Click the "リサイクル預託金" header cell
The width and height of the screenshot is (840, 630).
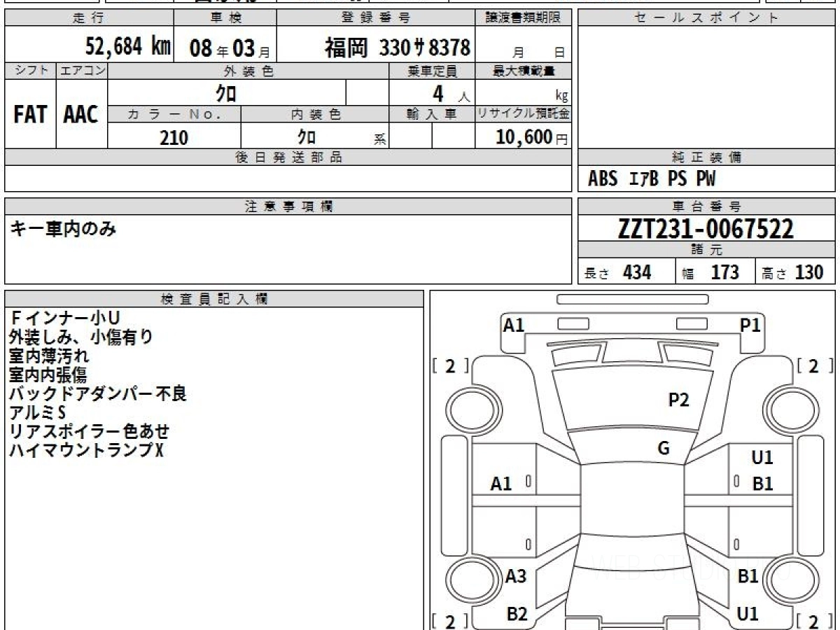[x=524, y=114]
